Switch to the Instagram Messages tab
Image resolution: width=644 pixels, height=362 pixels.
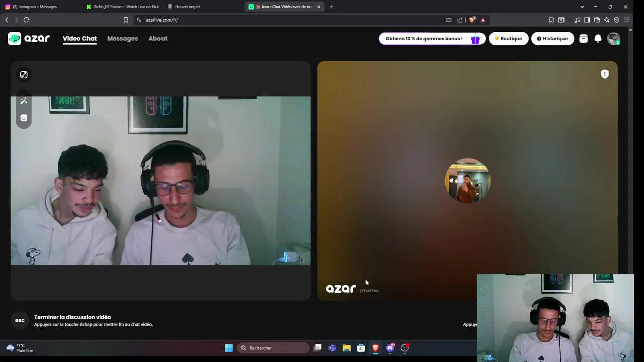(40, 7)
